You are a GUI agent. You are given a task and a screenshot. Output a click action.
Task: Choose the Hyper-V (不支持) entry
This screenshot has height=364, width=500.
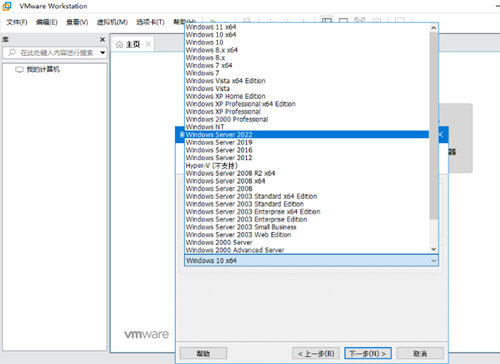pos(307,165)
